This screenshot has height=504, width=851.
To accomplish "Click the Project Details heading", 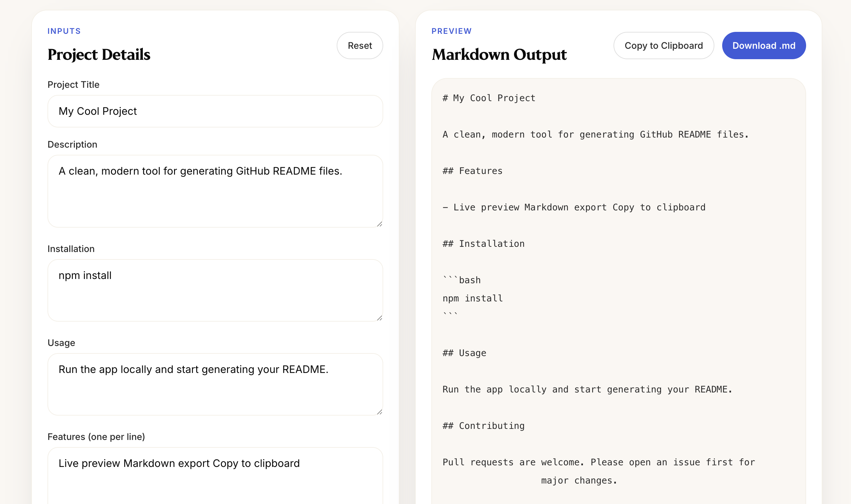I will tap(99, 54).
